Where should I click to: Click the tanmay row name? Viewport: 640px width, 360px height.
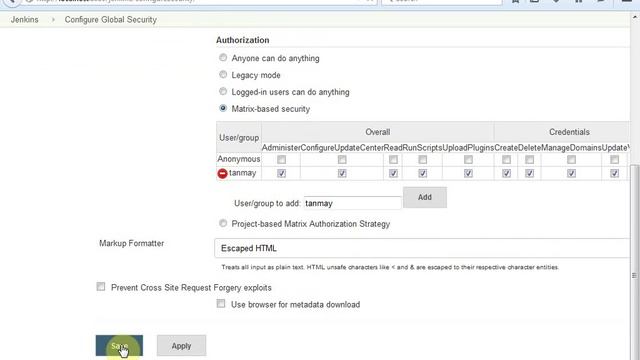point(242,173)
